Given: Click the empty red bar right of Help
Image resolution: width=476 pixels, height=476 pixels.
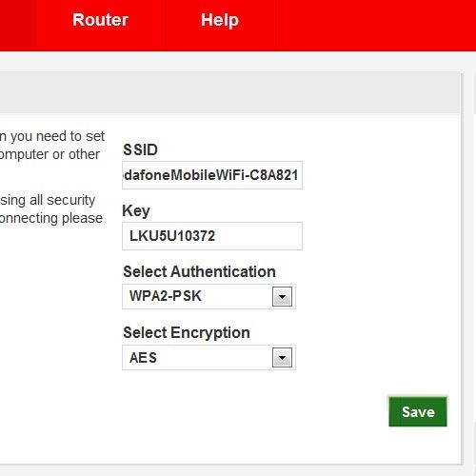Looking at the screenshot, I should [x=376, y=26].
